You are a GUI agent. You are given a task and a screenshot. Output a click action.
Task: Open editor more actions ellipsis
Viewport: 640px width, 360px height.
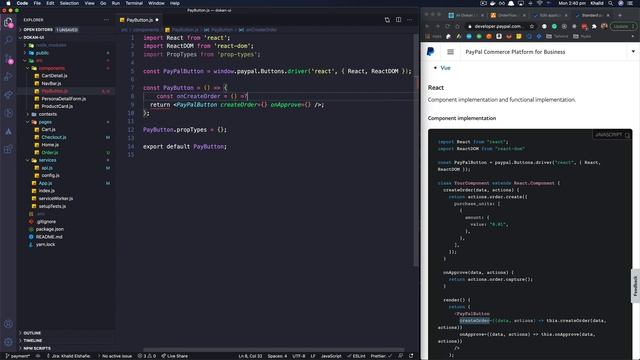tap(409, 20)
